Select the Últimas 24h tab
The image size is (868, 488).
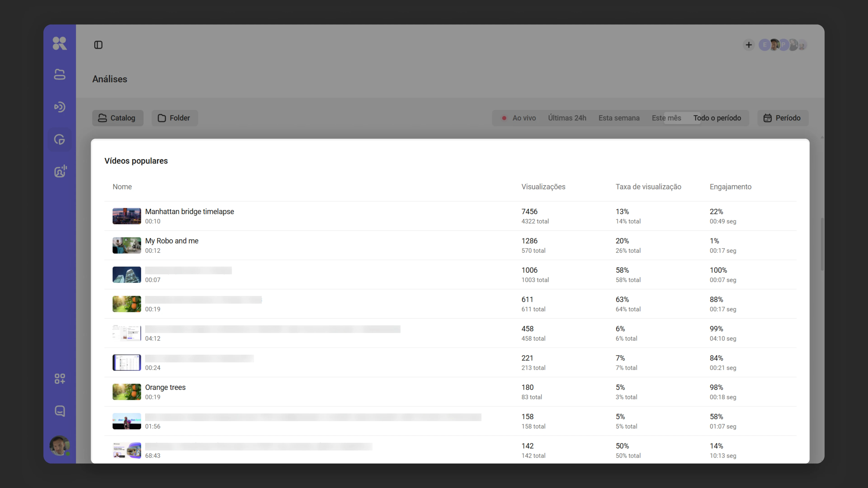click(567, 118)
